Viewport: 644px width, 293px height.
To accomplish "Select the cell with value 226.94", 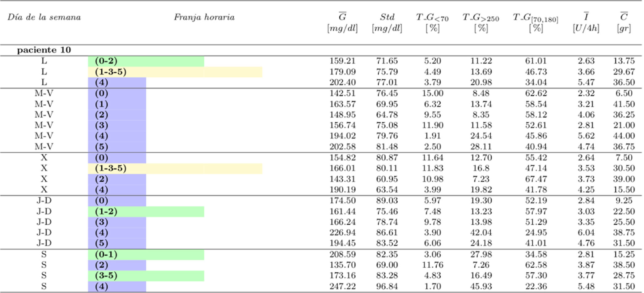I will (x=342, y=233).
